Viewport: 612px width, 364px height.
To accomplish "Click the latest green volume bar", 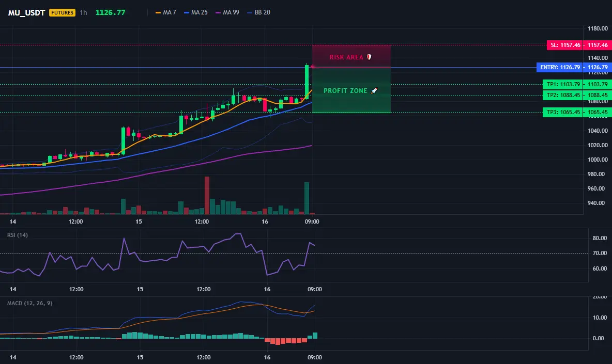I will (x=307, y=198).
